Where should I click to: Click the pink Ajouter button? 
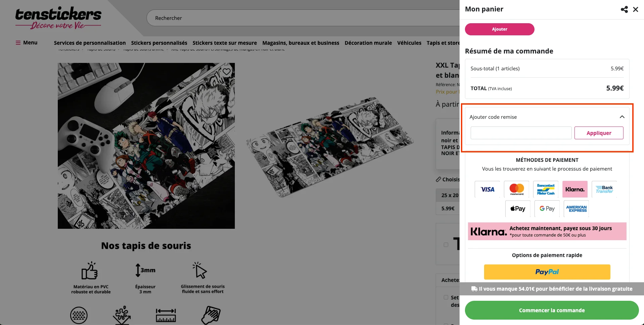coord(500,29)
